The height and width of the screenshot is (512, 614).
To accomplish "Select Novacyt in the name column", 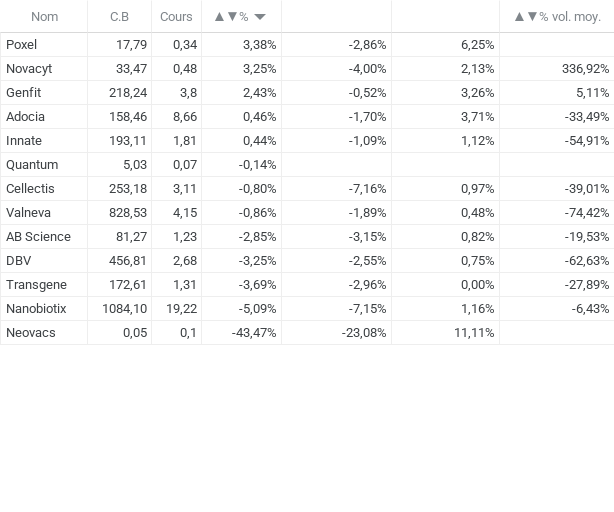I will click(x=29, y=69).
